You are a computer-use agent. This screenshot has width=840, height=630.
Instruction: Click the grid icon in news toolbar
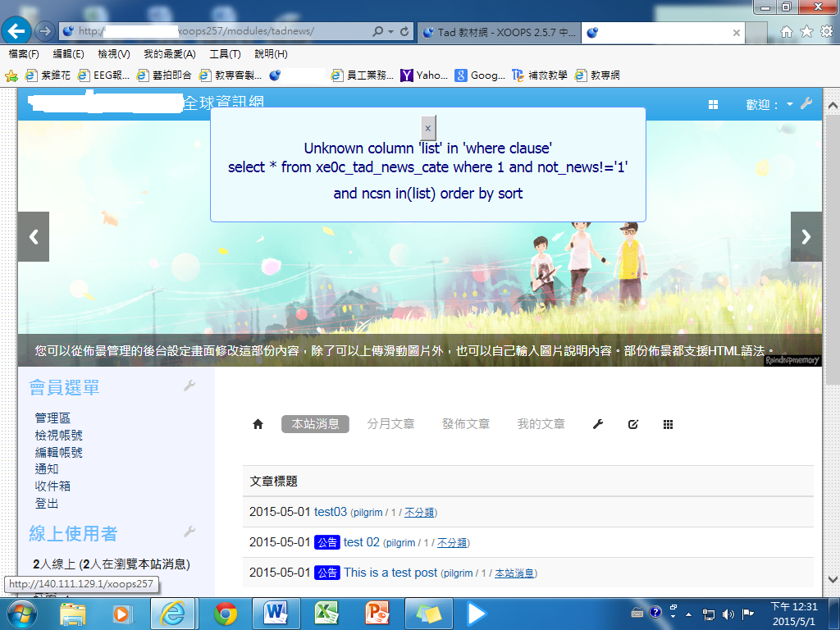coord(668,424)
